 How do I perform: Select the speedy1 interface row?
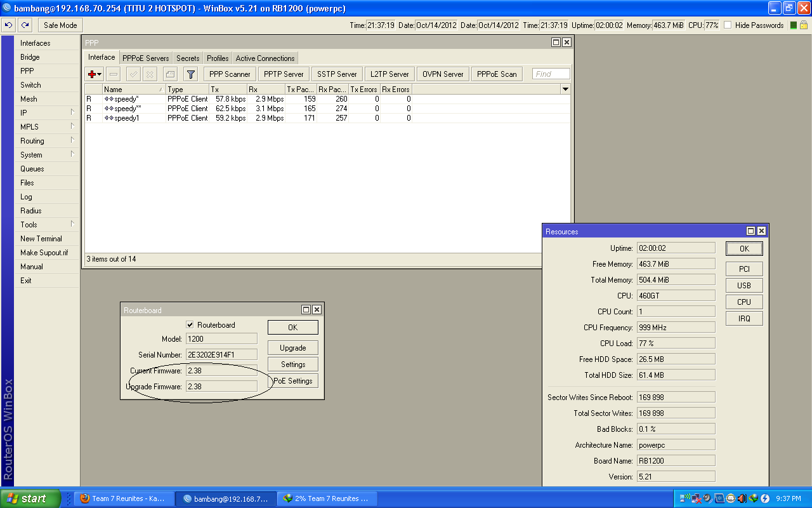[x=327, y=118]
